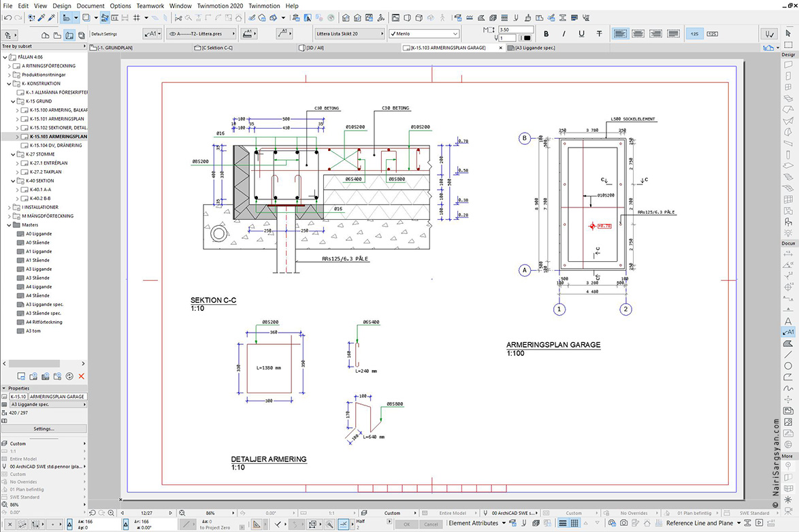Toggle the 125 plain dimension text style

[x=695, y=33]
